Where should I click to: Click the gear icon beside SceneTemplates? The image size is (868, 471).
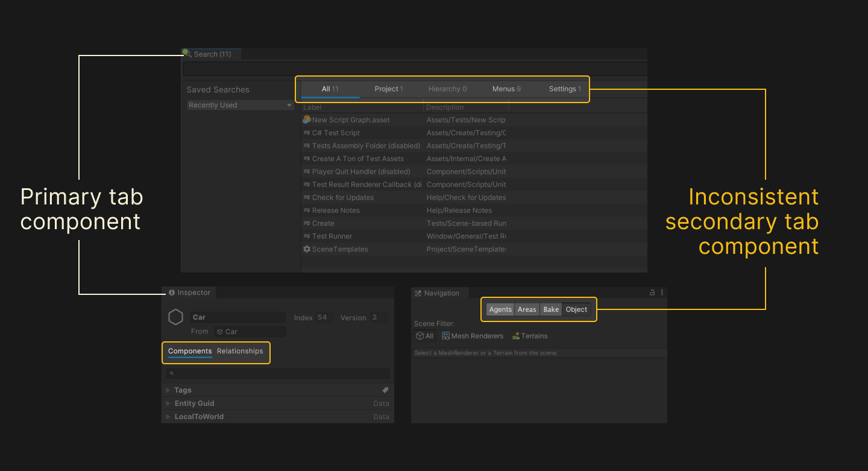pyautogui.click(x=307, y=249)
